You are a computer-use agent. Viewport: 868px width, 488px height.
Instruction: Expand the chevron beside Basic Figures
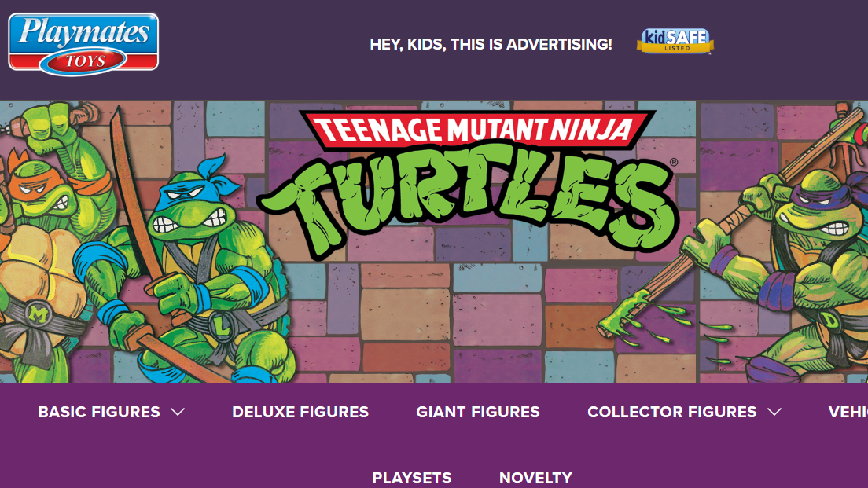[x=178, y=412]
